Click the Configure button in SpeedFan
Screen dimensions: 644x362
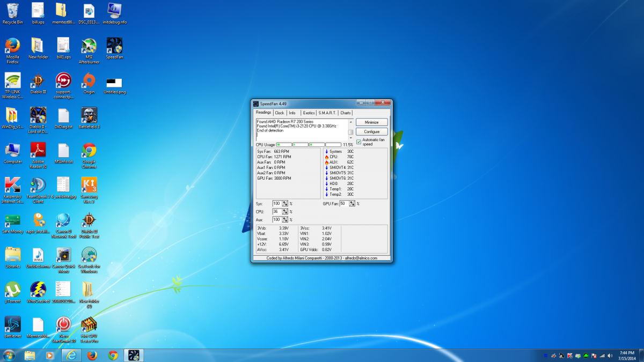point(371,131)
